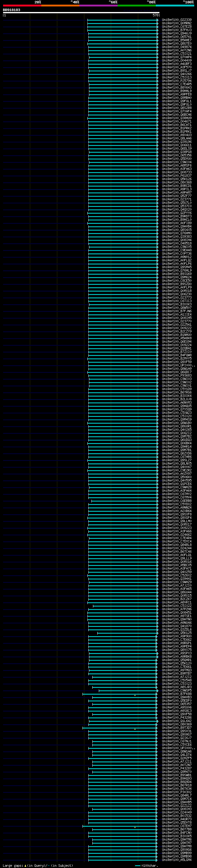
Task: Click the =100char. scale bar legend
Action: click(146, 865)
